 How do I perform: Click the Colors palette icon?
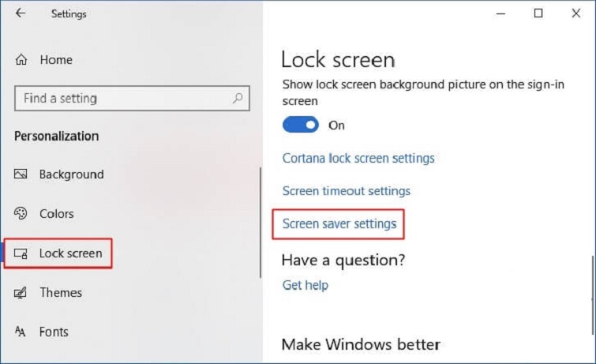coord(21,214)
